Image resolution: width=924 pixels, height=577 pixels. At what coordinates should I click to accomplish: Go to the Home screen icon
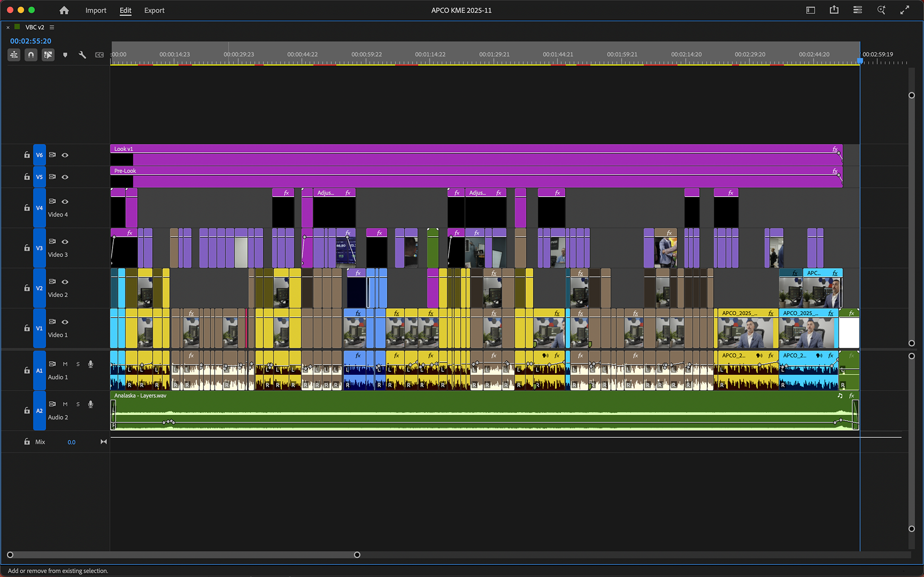64,10
